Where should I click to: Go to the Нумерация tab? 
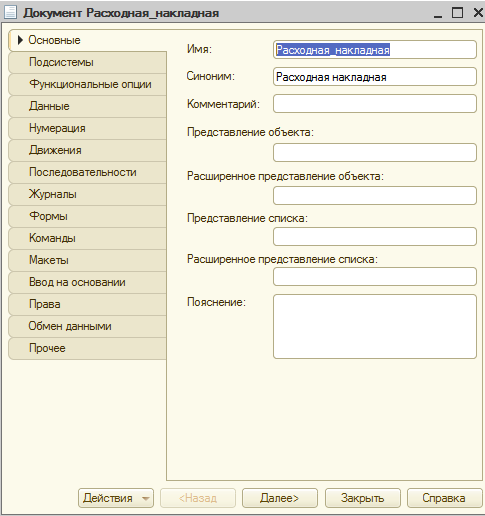[87, 128]
